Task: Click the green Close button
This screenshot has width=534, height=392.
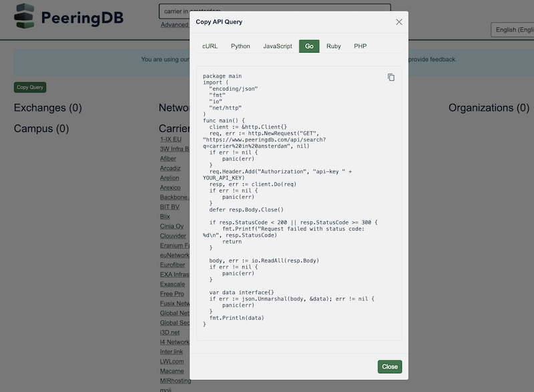Action: point(390,367)
